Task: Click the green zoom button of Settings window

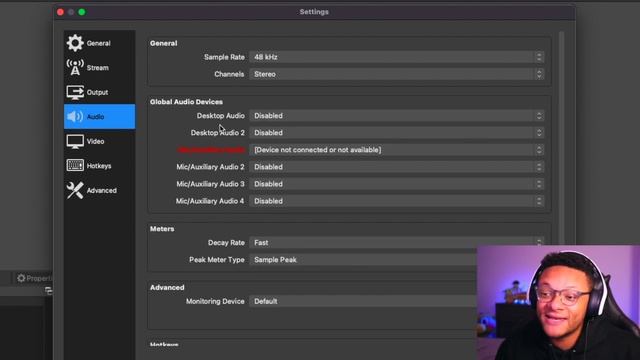Action: (82, 12)
